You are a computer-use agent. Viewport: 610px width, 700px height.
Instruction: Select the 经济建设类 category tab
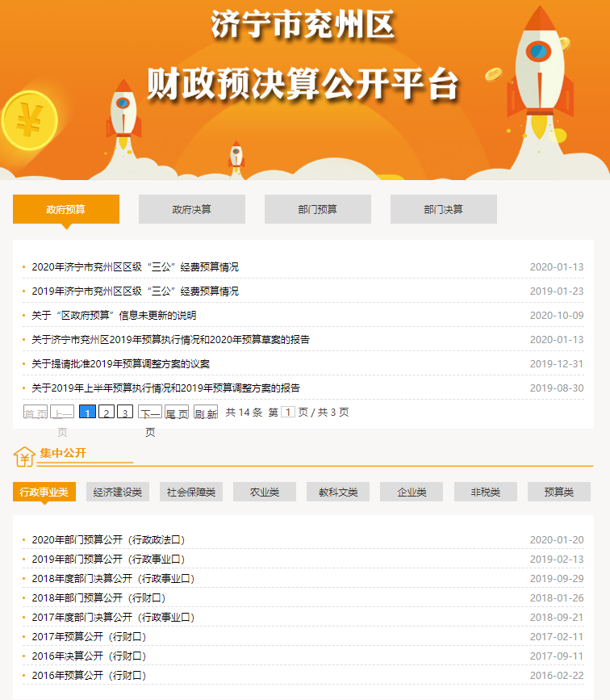(118, 492)
